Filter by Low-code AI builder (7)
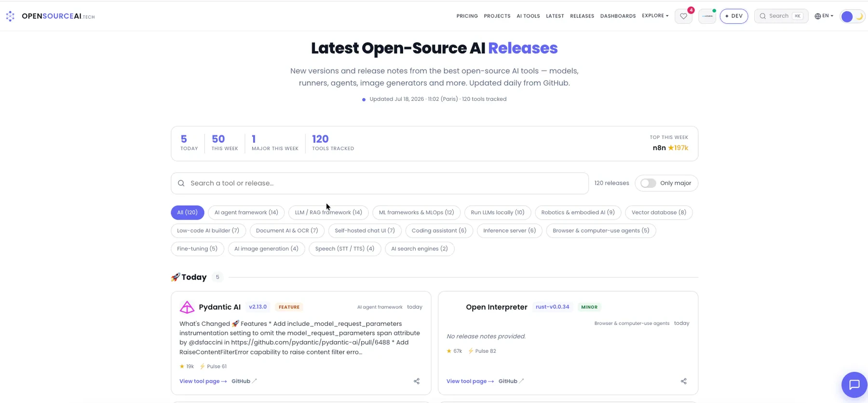868x403 pixels. 208,231
